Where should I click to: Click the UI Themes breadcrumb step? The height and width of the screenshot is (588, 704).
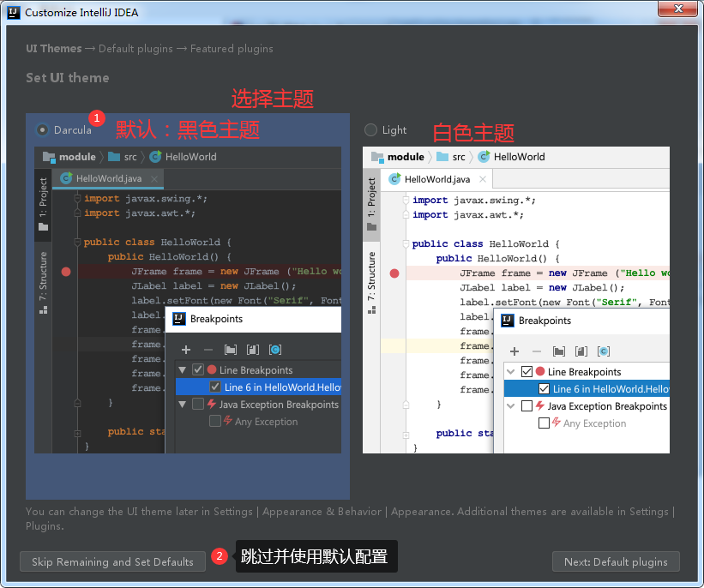[x=54, y=49]
